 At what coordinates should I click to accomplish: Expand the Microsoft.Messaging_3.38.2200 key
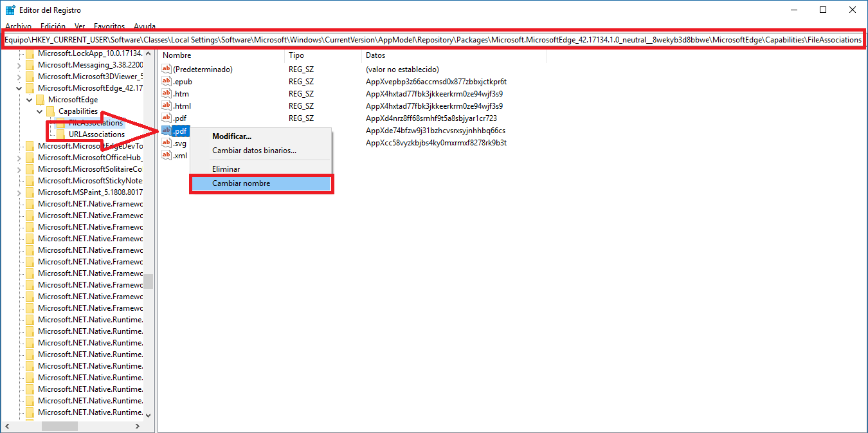[x=19, y=65]
